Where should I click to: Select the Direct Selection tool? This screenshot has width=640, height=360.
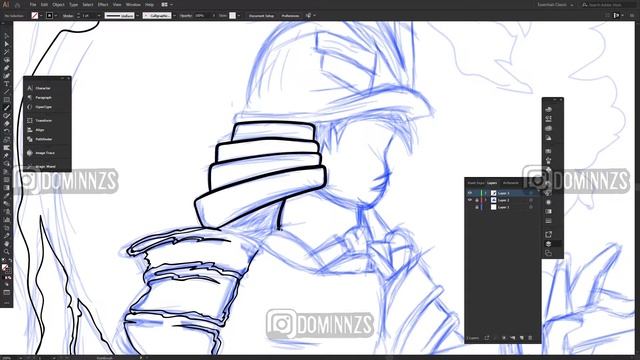pyautogui.click(x=7, y=44)
